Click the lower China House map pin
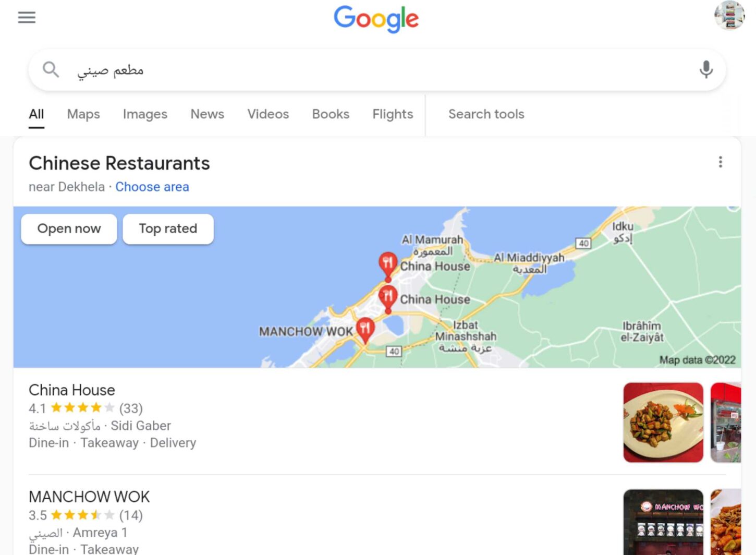The width and height of the screenshot is (756, 555). (x=387, y=299)
